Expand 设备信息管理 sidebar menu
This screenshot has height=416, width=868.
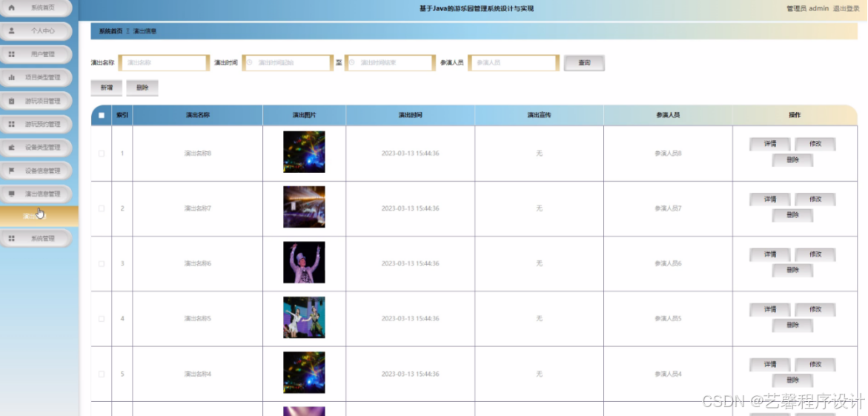pos(36,171)
